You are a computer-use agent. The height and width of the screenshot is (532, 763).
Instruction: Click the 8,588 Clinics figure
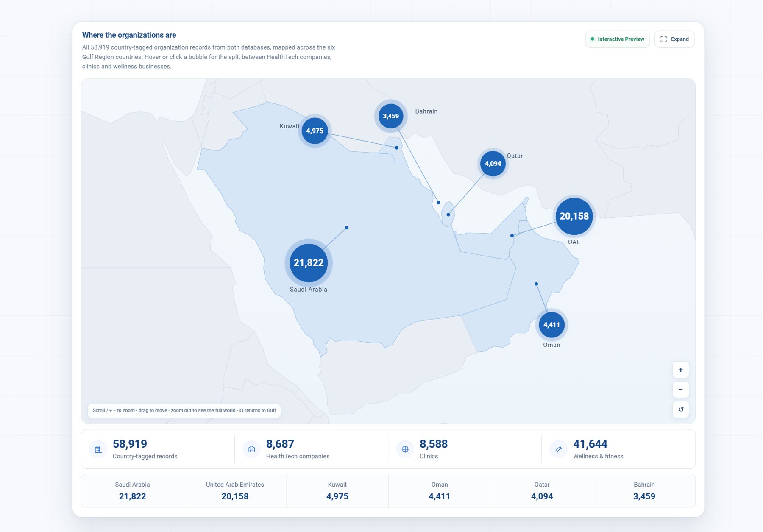pyautogui.click(x=434, y=444)
